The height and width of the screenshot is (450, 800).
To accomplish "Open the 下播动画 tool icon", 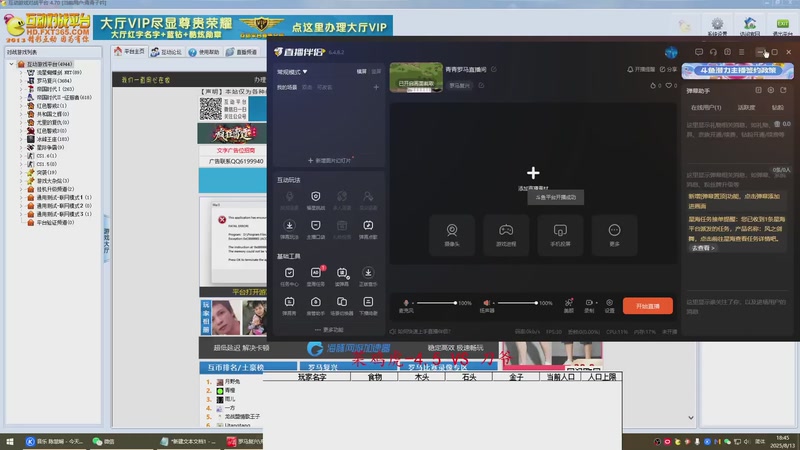I will click(x=368, y=306).
